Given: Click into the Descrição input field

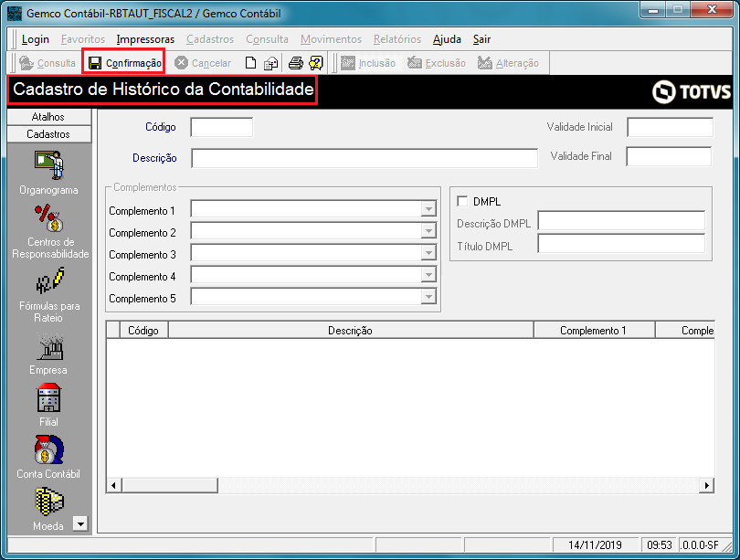Looking at the screenshot, I should coord(365,158).
